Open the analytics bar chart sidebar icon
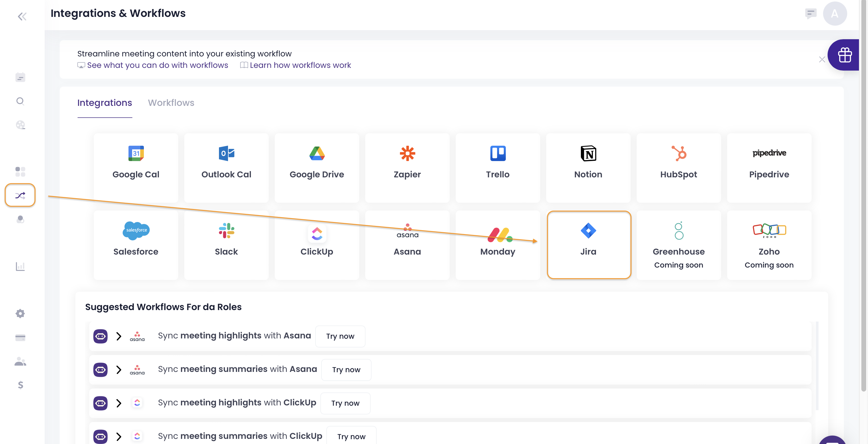 (20, 266)
